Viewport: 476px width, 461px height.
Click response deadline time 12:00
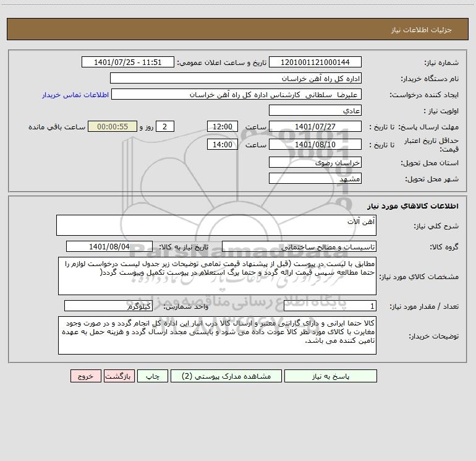point(222,126)
